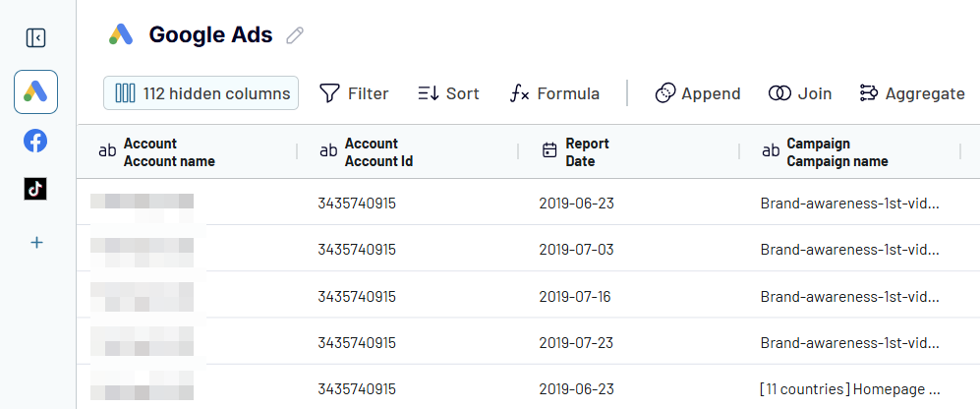Select the date cell 2019-07-23
Viewport: 980px width, 409px height.
[576, 343]
